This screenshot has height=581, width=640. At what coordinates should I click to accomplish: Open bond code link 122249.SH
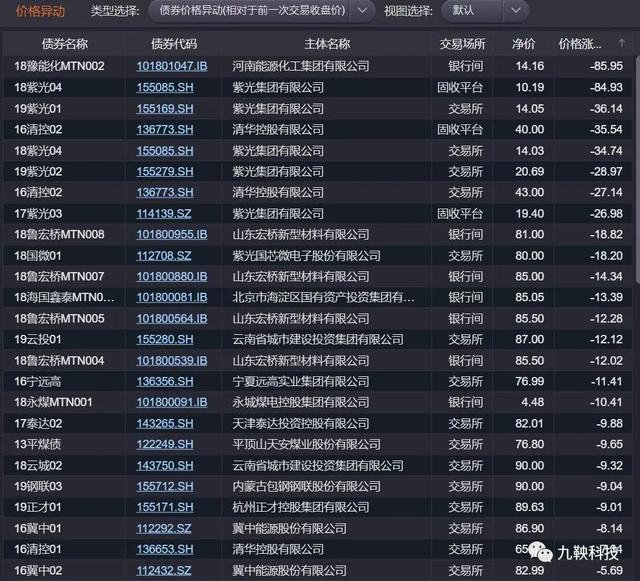[165, 444]
